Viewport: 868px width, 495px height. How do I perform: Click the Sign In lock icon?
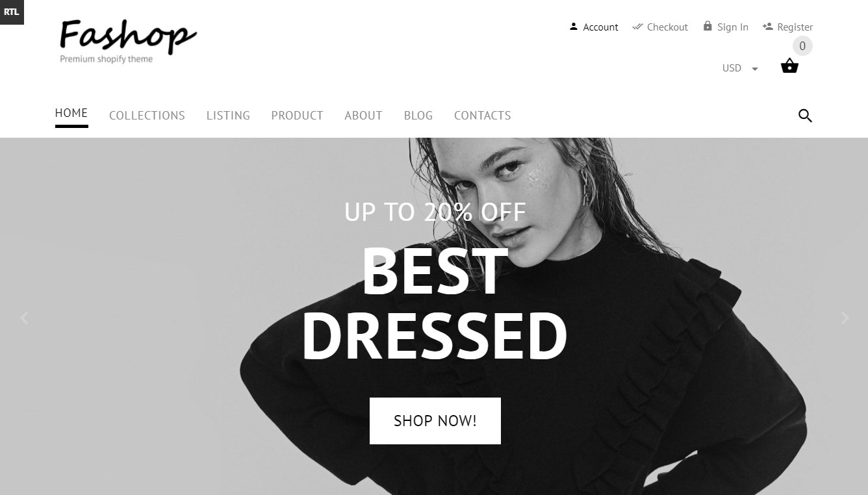[x=708, y=26]
